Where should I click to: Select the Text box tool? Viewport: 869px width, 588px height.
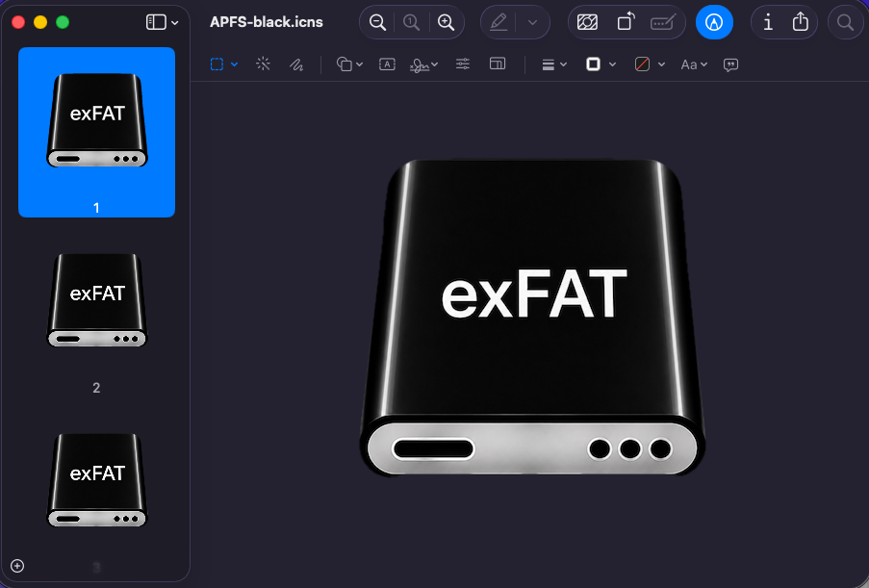pos(387,64)
